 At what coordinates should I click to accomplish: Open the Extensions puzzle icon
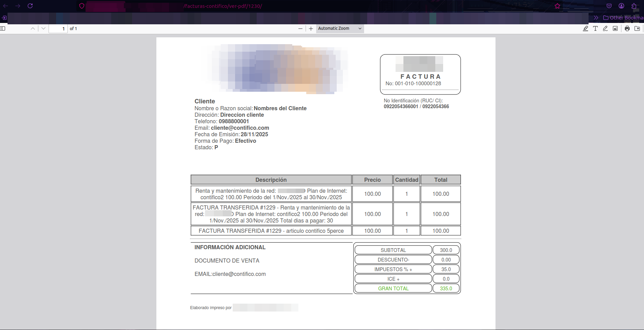point(634,6)
